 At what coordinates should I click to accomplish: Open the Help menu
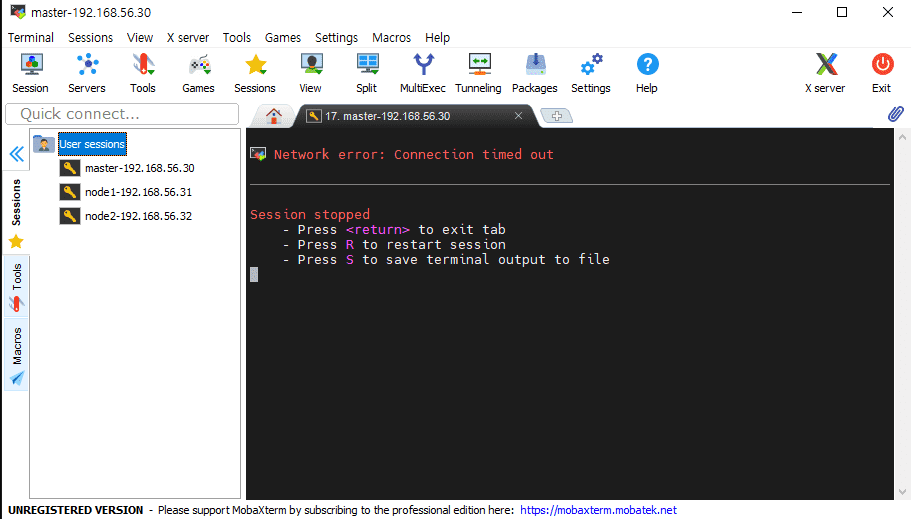point(437,38)
